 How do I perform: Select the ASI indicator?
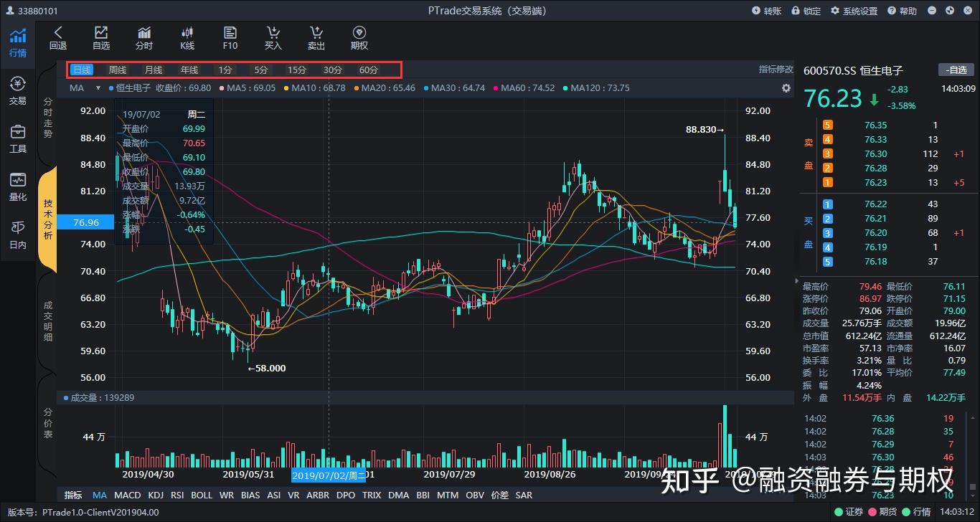pos(274,495)
